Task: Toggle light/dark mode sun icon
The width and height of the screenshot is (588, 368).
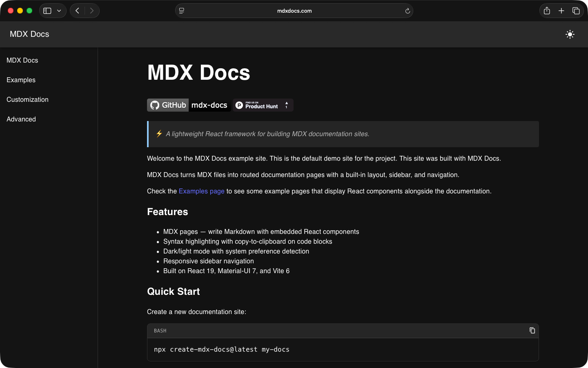Action: pyautogui.click(x=570, y=34)
